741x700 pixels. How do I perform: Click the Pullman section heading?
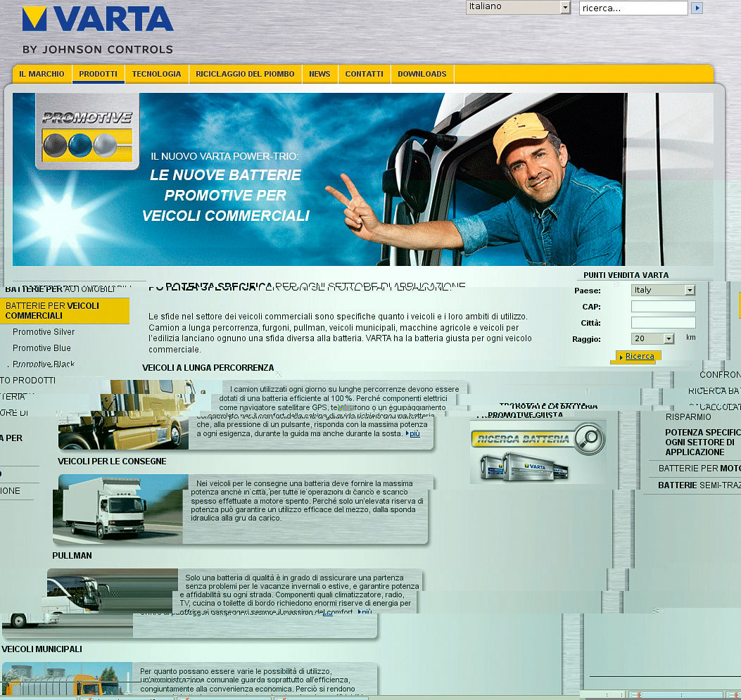point(72,556)
